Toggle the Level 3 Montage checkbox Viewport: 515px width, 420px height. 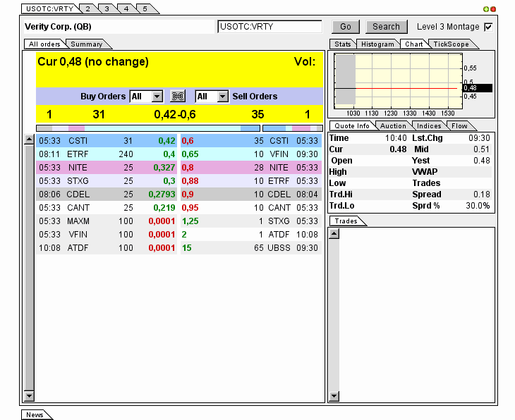click(488, 27)
